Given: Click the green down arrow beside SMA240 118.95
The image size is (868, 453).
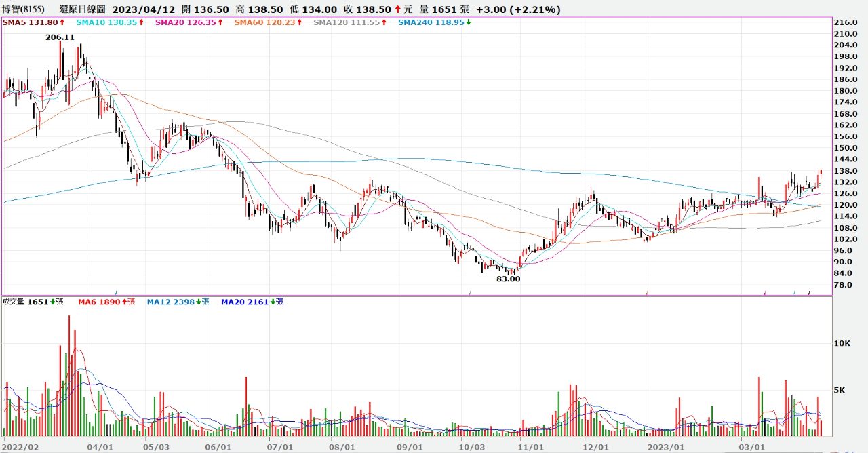Looking at the screenshot, I should (469, 22).
